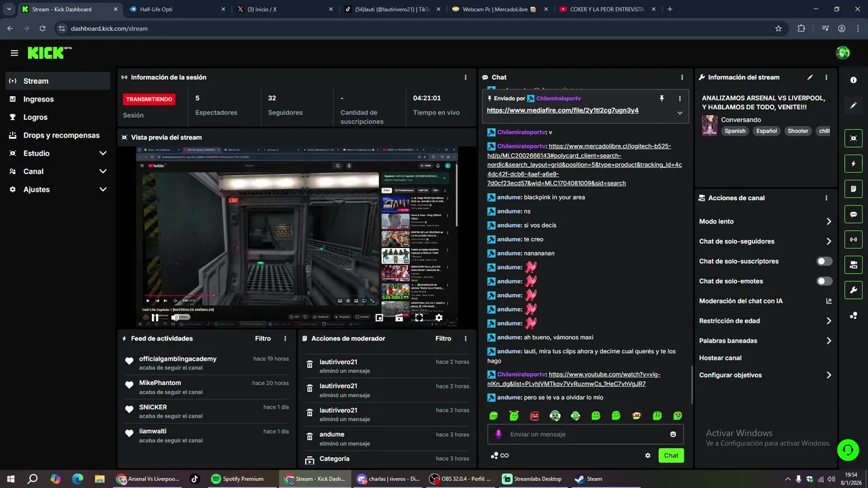The image size is (868, 488).
Task: Click the Enviar un mensaje input field
Action: [585, 434]
